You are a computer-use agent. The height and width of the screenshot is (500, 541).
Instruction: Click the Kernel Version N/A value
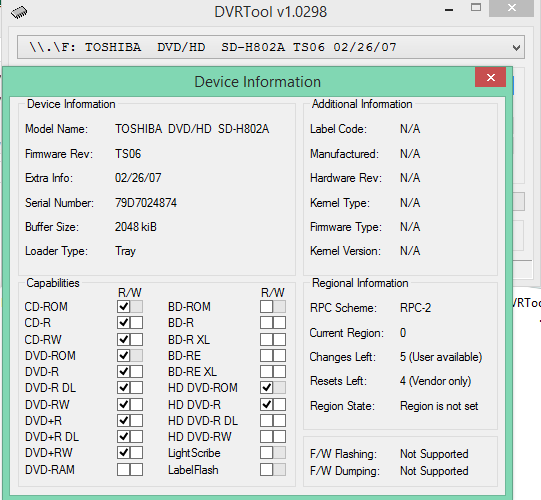pos(410,251)
